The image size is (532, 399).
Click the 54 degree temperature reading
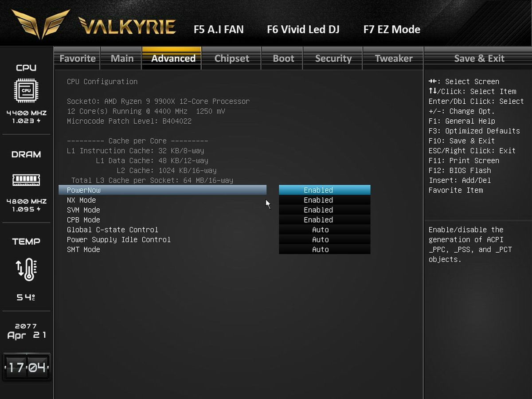(x=26, y=297)
